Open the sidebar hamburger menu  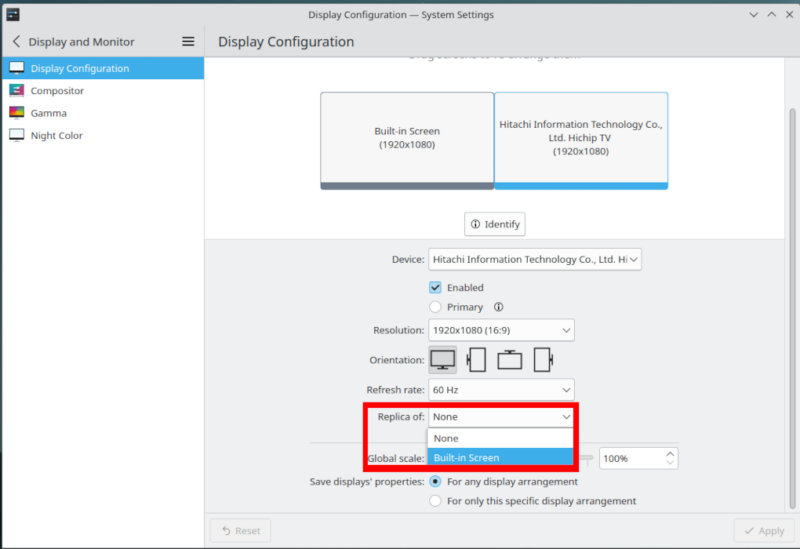coord(188,42)
